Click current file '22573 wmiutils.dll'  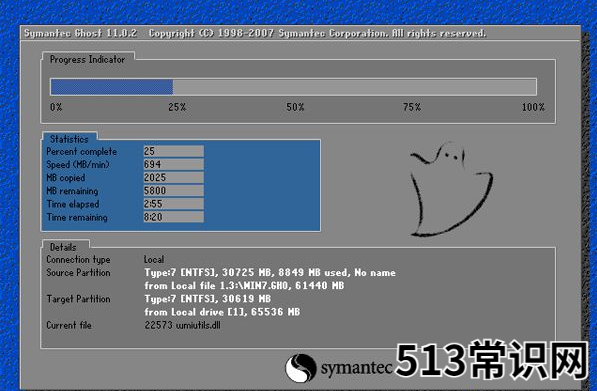[x=182, y=325]
